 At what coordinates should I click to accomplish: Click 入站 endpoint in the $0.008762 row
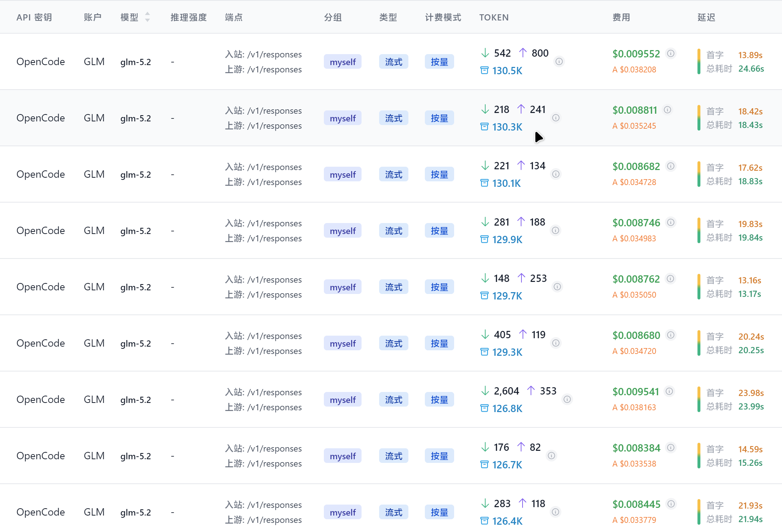(x=263, y=280)
